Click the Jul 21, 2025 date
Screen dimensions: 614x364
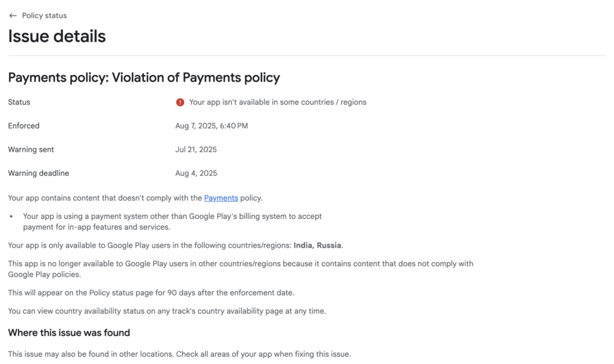196,149
